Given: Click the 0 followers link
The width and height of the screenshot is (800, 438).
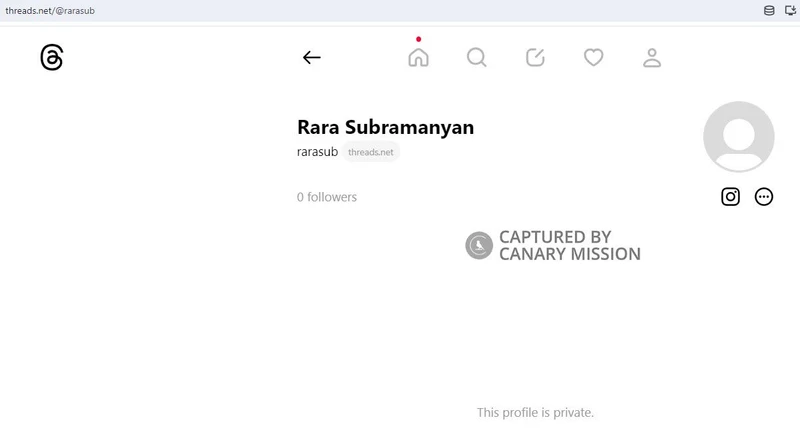Looking at the screenshot, I should [327, 197].
